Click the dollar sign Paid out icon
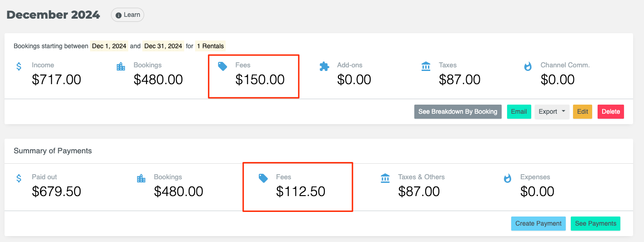 (19, 178)
